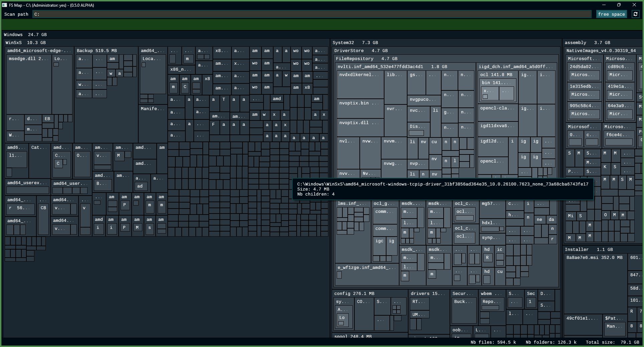Select the wbem folder header
This screenshot has height=347, width=644.
pos(492,294)
